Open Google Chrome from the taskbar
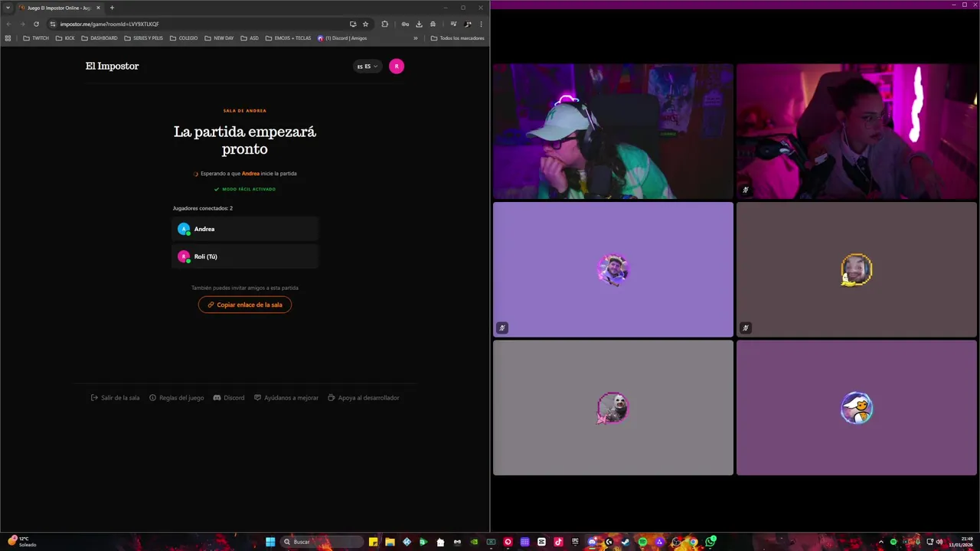 click(x=693, y=542)
